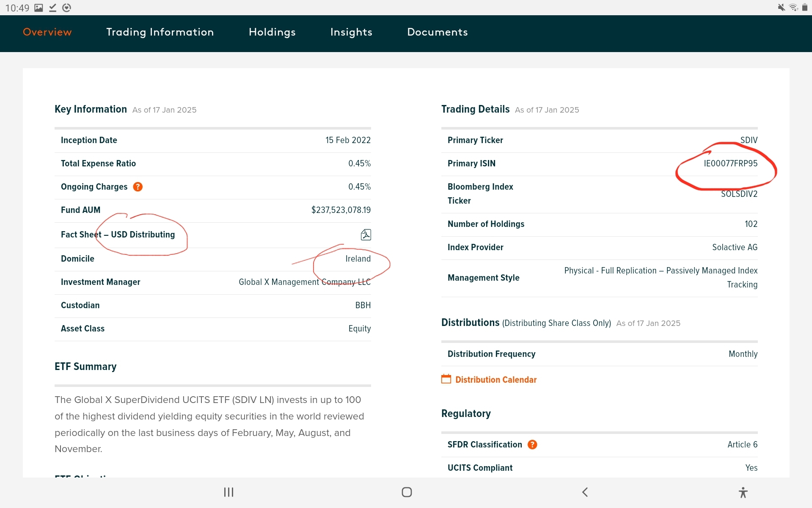The height and width of the screenshot is (508, 812).
Task: Switch to the Holdings tab
Action: pos(272,32)
